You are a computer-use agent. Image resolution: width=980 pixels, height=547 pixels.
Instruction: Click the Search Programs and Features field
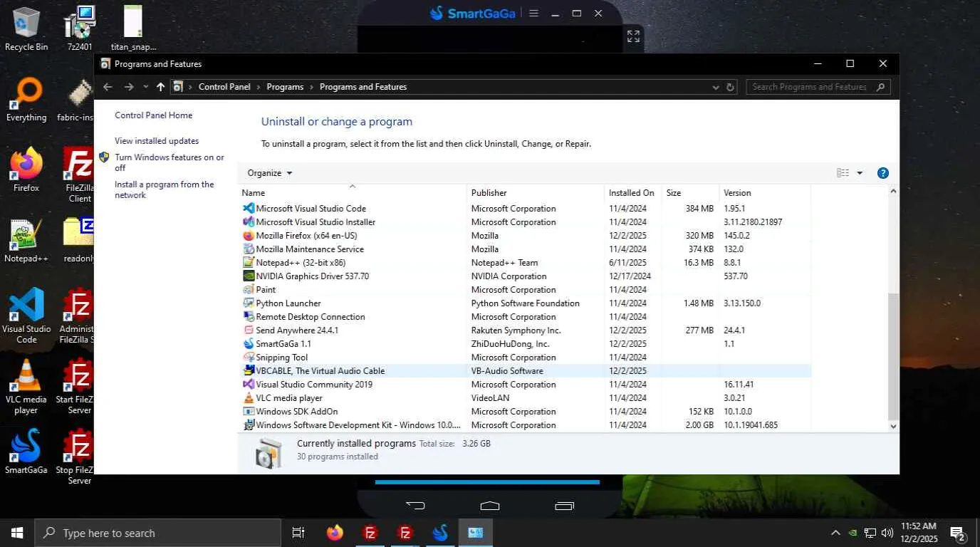coord(818,87)
